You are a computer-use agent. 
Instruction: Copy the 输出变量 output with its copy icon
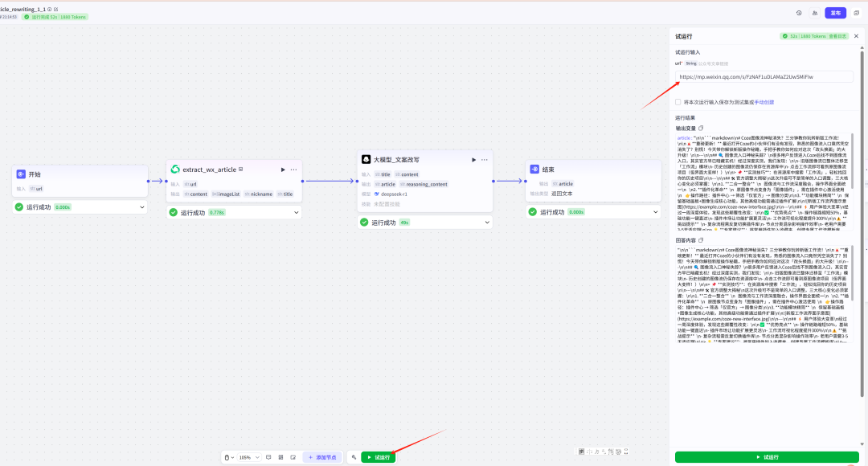pos(701,129)
